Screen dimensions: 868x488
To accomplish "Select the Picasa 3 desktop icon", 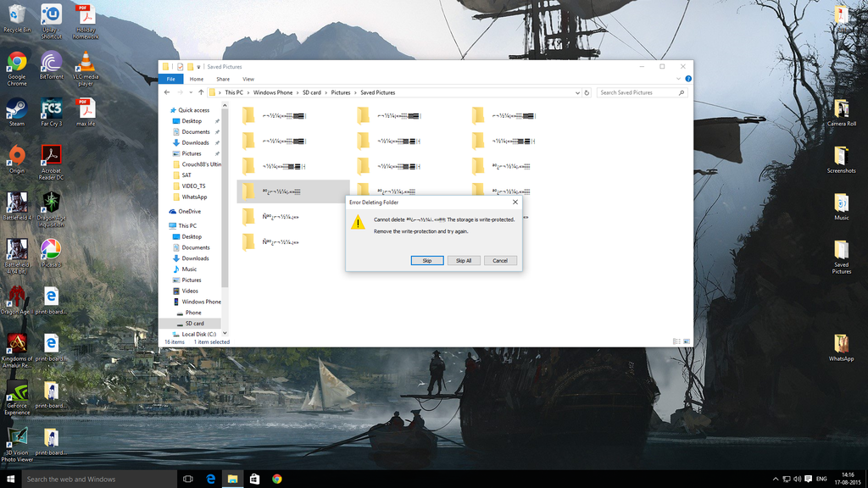I will [x=51, y=253].
